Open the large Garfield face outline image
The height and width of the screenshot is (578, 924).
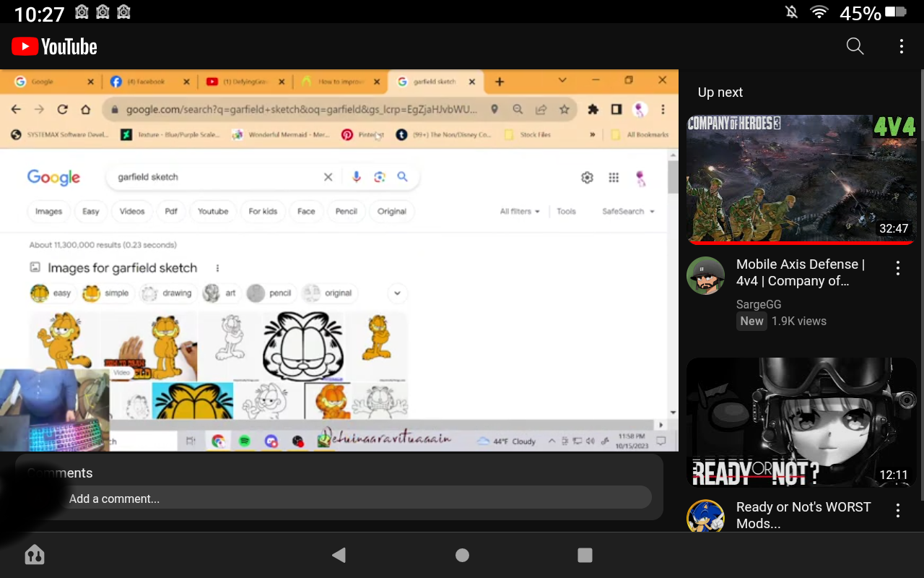coord(302,346)
